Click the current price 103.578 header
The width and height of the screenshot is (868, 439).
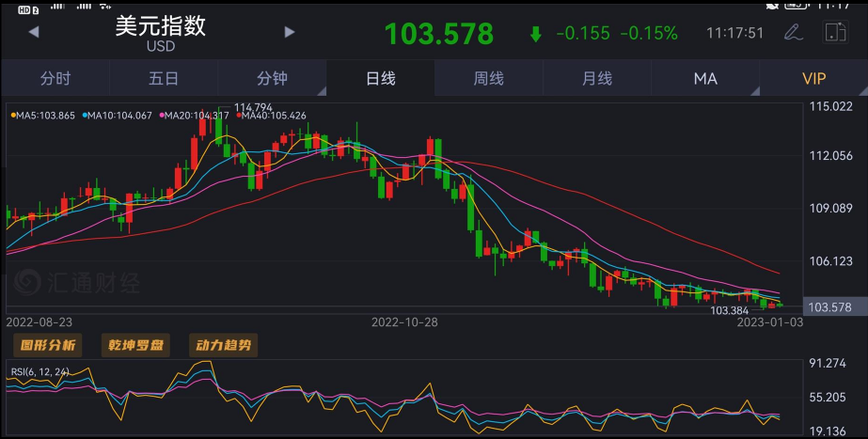pyautogui.click(x=439, y=34)
